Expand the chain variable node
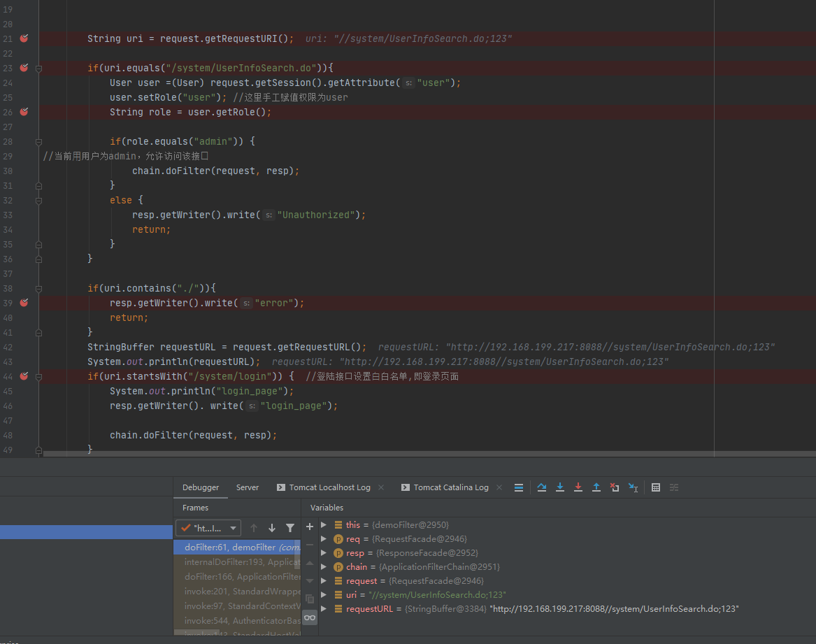Viewport: 816px width, 644px height. (324, 567)
